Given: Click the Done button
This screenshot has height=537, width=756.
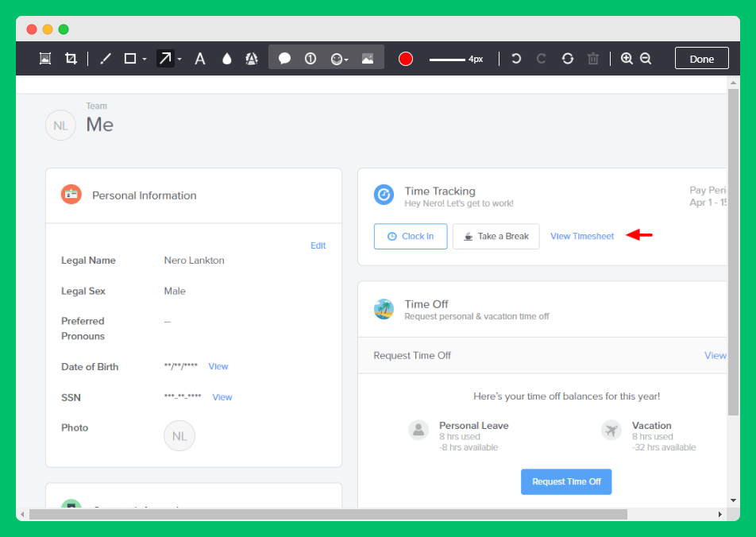Looking at the screenshot, I should click(701, 58).
